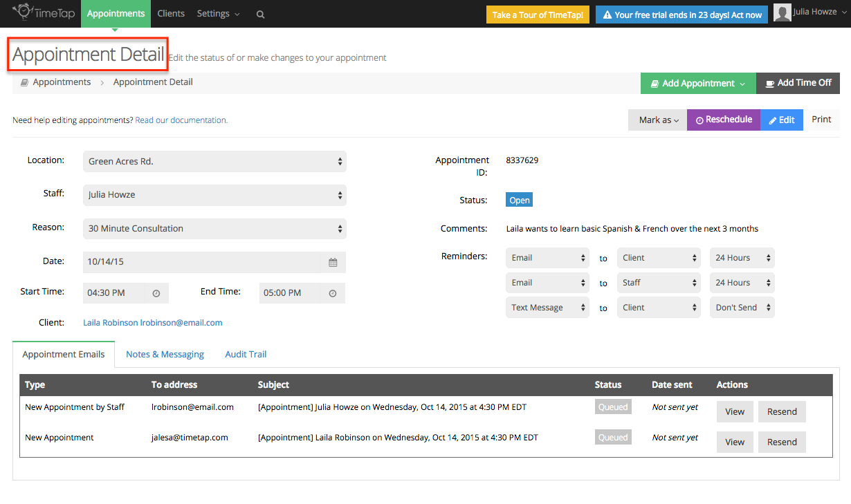Click the clock icon in End Time
This screenshot has height=504, width=851.
pyautogui.click(x=333, y=293)
